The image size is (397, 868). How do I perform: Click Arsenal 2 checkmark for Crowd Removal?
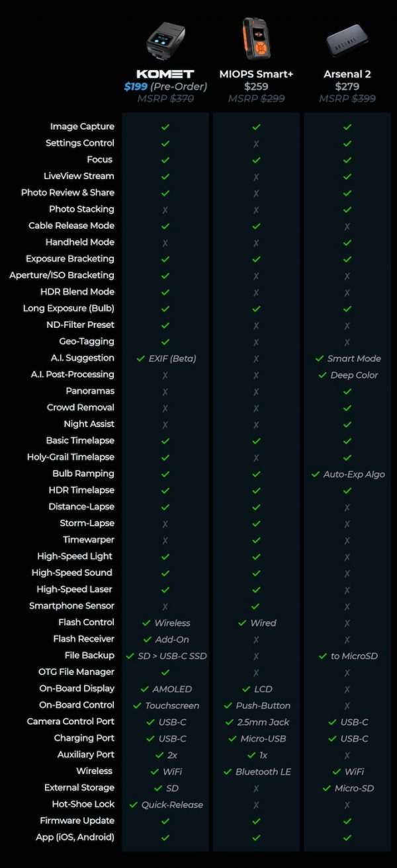[x=347, y=408]
